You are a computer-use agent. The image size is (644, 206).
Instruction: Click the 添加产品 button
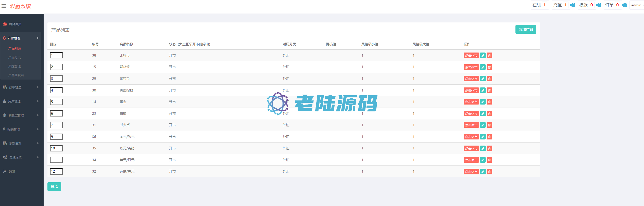click(x=526, y=29)
